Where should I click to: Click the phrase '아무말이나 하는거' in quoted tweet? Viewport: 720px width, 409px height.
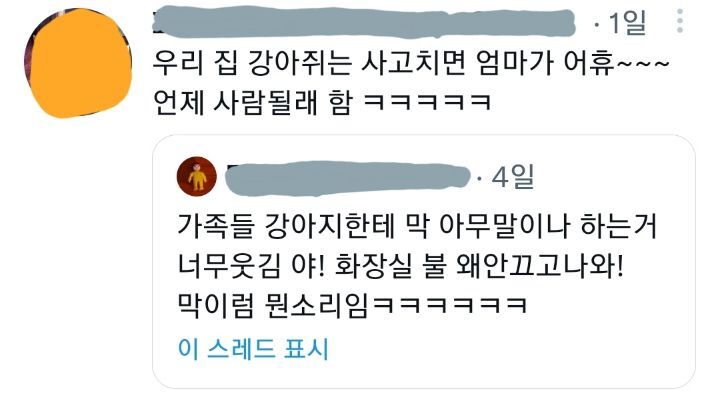click(548, 226)
